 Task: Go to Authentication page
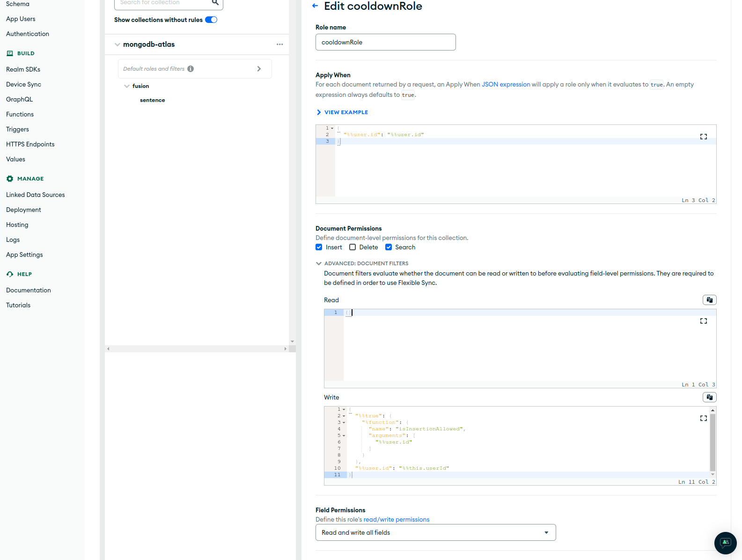point(28,34)
